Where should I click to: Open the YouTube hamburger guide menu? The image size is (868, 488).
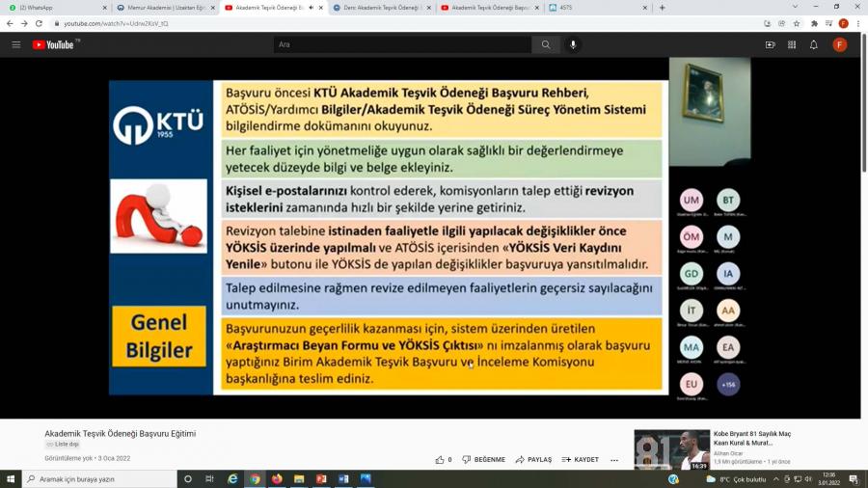point(15,44)
